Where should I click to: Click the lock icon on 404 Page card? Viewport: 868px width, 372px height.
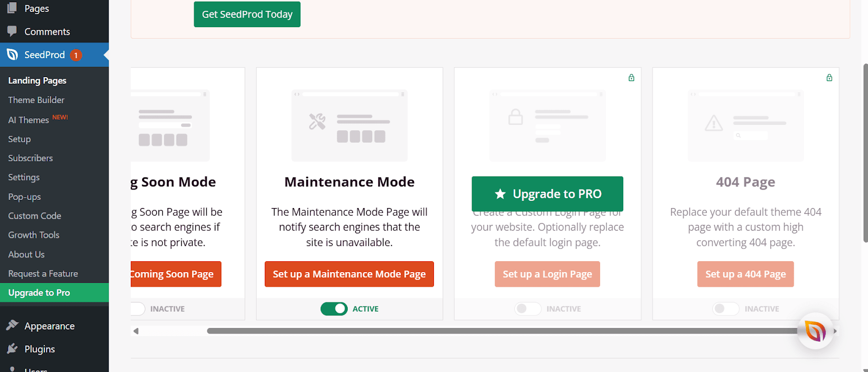[x=829, y=78]
